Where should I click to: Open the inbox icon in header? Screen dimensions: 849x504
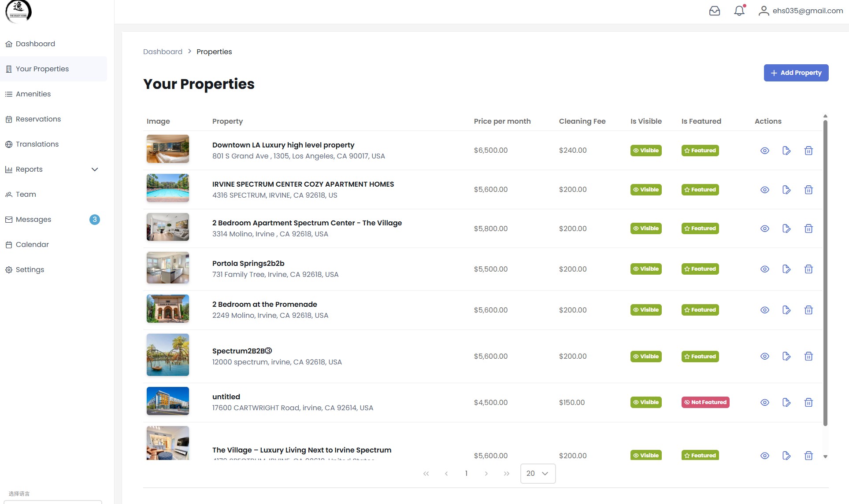click(714, 11)
